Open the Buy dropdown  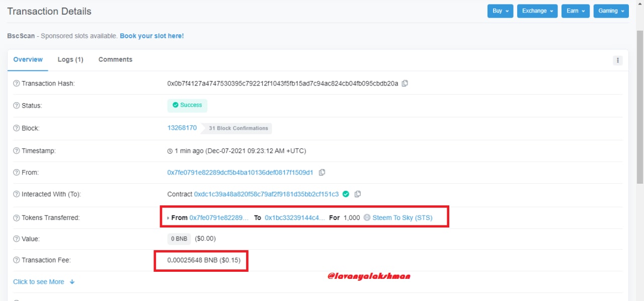[x=500, y=11]
